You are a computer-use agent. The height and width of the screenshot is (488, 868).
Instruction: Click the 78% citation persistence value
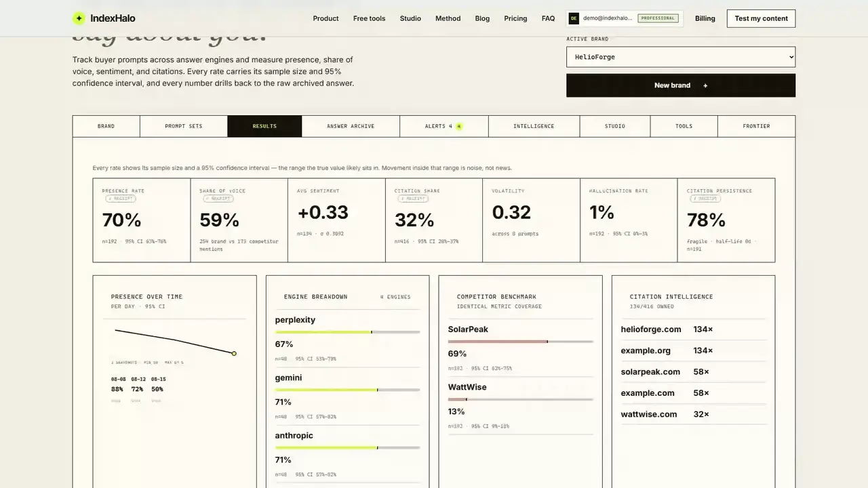[706, 220]
